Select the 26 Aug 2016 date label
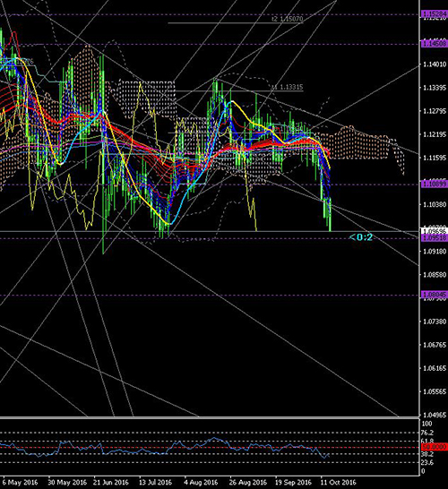Viewport: 448px width, 489px height. [x=248, y=483]
